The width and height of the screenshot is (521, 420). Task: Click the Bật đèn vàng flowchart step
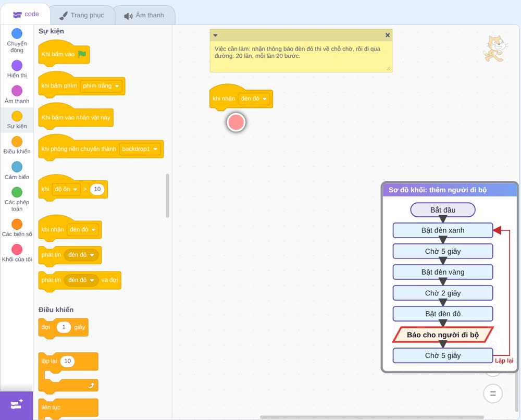[x=442, y=272]
